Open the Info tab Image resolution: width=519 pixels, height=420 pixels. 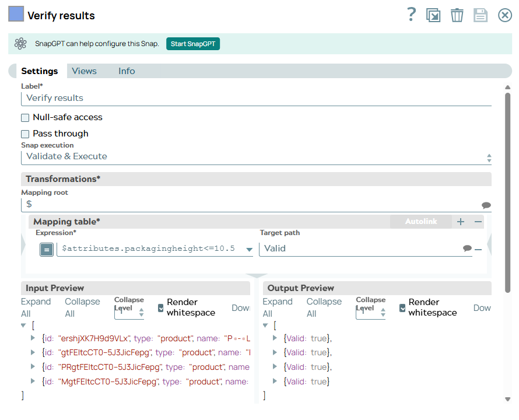[x=127, y=71]
